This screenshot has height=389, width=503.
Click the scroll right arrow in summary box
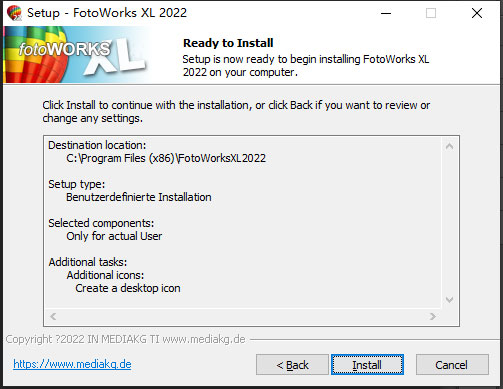click(433, 316)
